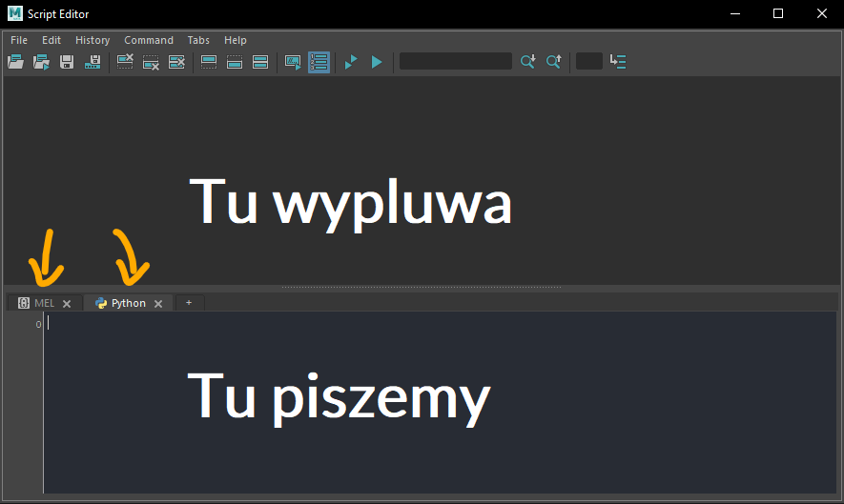Clear the History output via the toolbar icon
Image resolution: width=844 pixels, height=504 pixels.
click(125, 62)
